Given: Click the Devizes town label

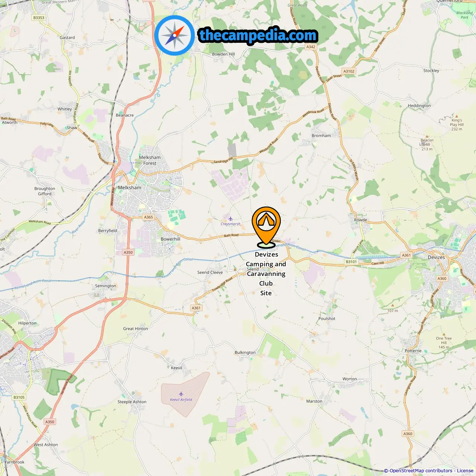Looking at the screenshot, I should [436, 257].
